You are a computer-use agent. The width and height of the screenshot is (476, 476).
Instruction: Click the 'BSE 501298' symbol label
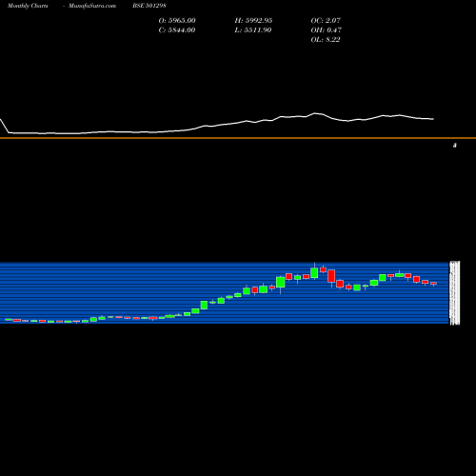[149, 6]
